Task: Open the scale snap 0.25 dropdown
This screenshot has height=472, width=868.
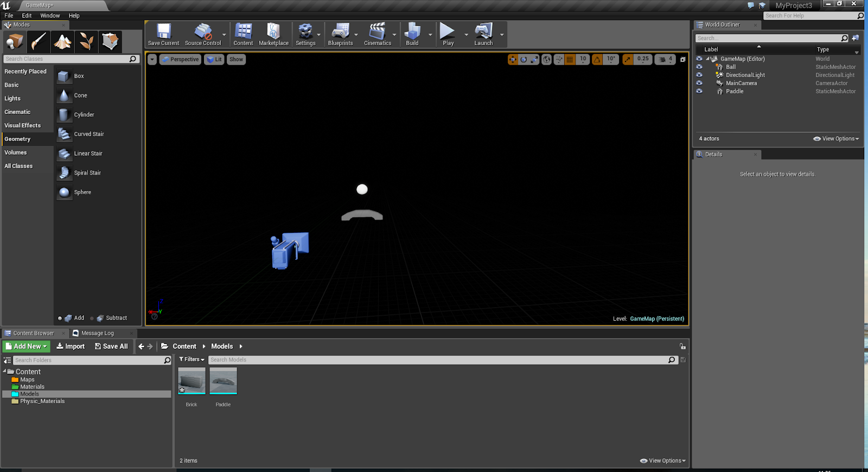Action: pyautogui.click(x=643, y=59)
